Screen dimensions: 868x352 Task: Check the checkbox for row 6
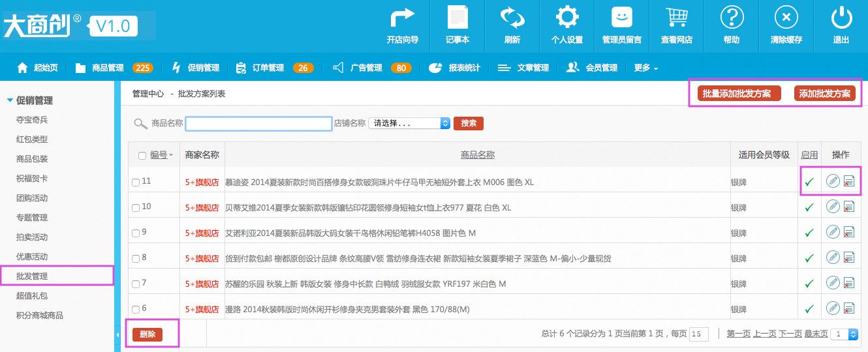pyautogui.click(x=136, y=310)
